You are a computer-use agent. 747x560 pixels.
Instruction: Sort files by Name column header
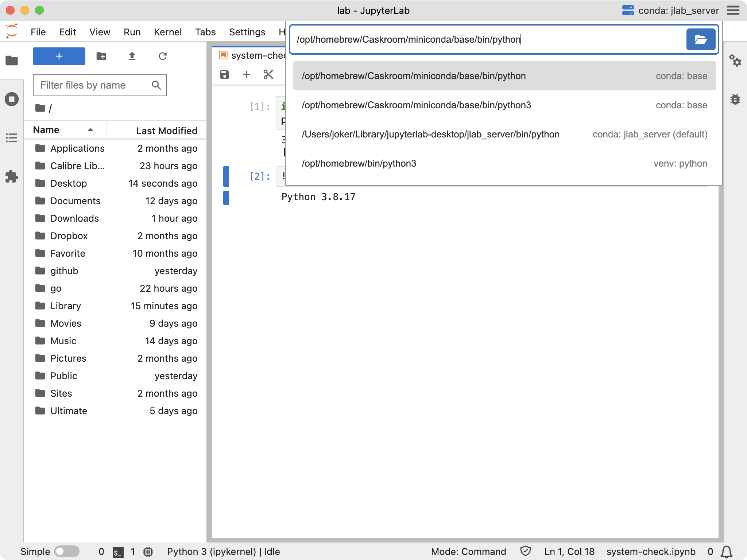[x=46, y=130]
